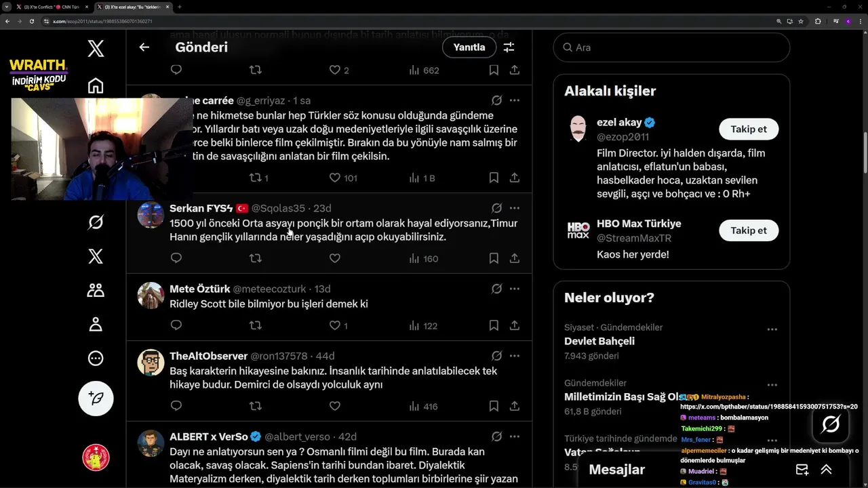The height and width of the screenshot is (488, 868).
Task: Repost the Serkan FYS post
Action: pos(256,258)
